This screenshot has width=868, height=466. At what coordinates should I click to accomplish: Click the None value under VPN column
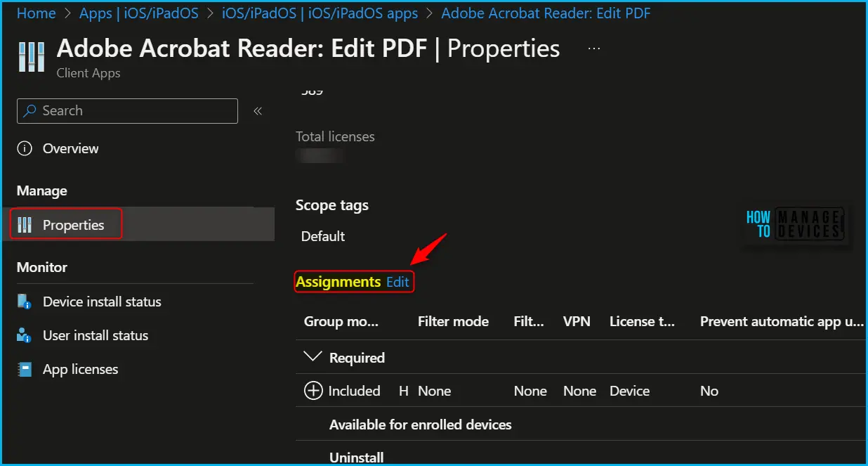(x=579, y=391)
